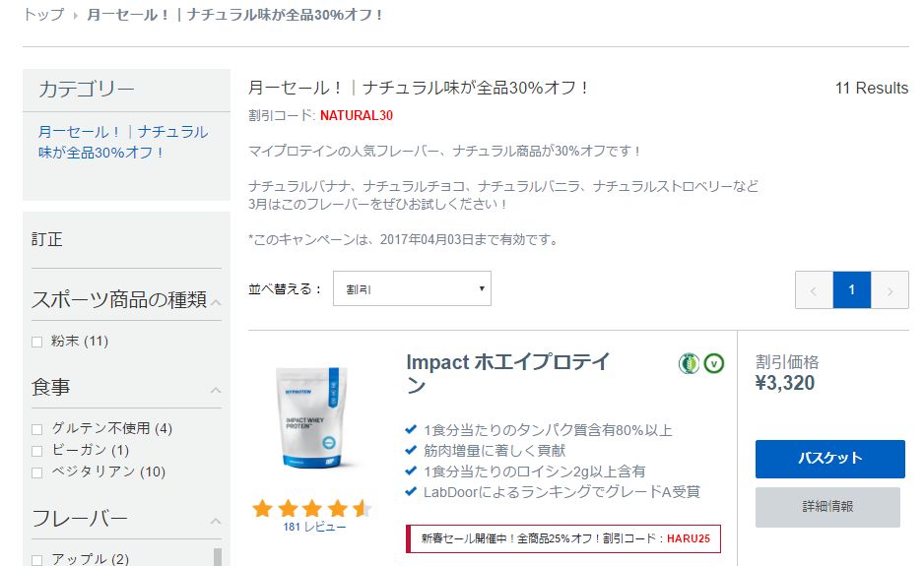The image size is (924, 566).
Task: Collapse the スポーツ商品の種類 filter section
Action: click(217, 303)
